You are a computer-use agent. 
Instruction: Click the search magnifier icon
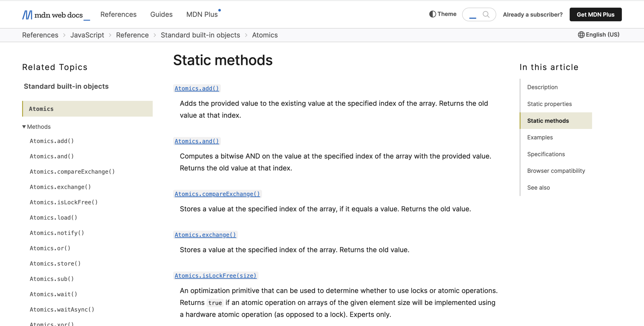486,14
